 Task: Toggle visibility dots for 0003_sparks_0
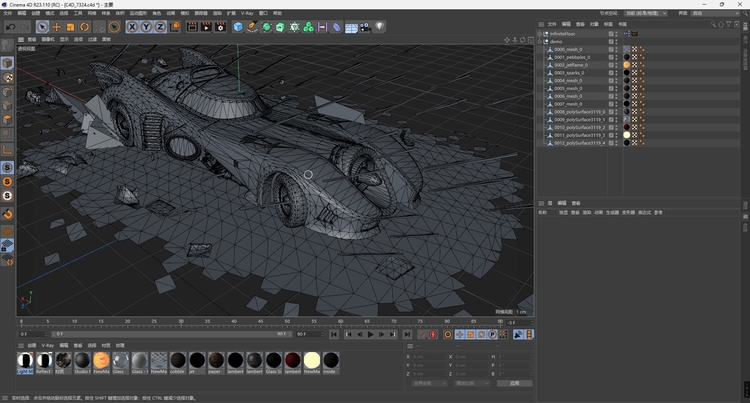coord(616,73)
